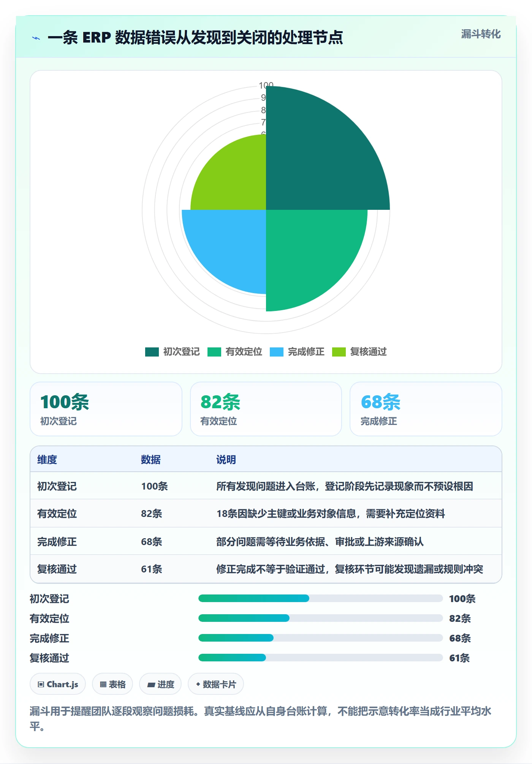532x764 pixels.
Task: Click the 维度 column header
Action: click(47, 460)
